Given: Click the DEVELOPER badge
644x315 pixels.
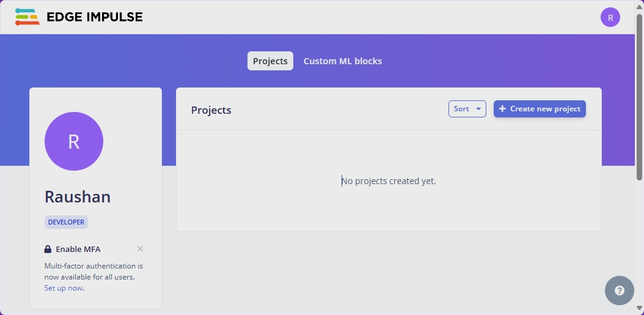Looking at the screenshot, I should pyautogui.click(x=66, y=222).
